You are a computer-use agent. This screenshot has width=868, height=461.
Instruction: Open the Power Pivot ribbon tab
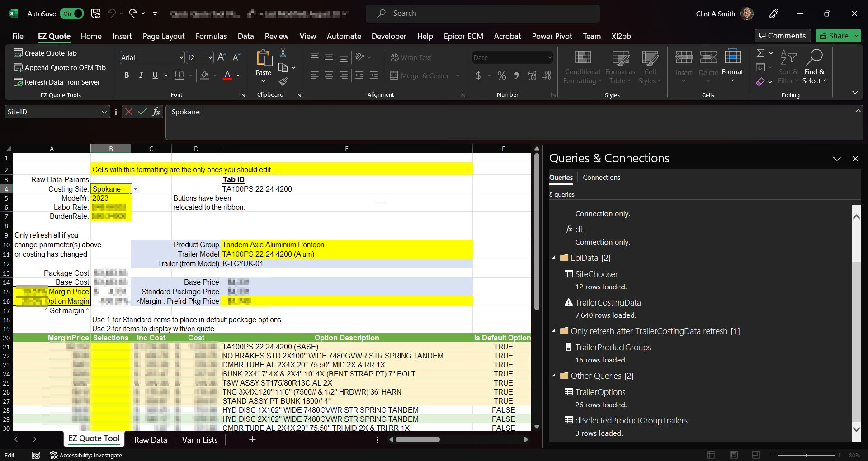pyautogui.click(x=552, y=36)
